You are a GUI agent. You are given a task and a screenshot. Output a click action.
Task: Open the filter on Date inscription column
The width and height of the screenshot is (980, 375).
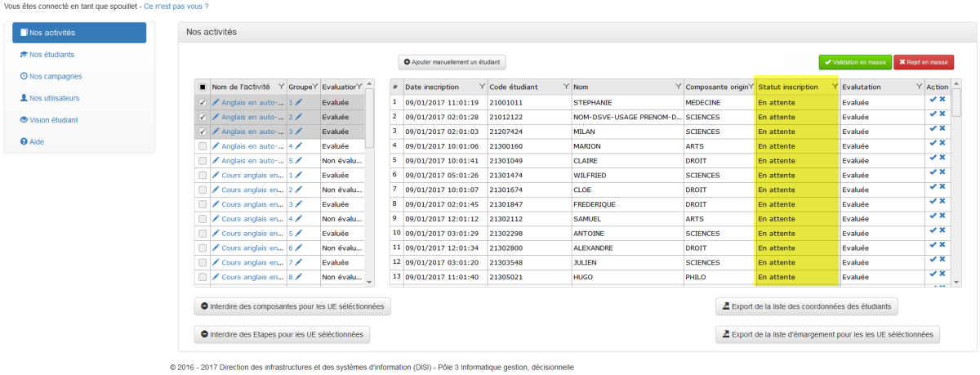(x=481, y=87)
